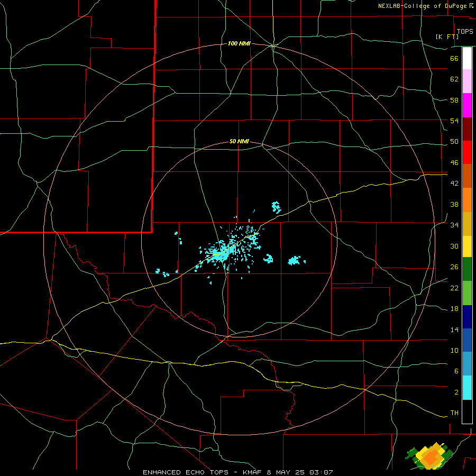
Task: Click the black TH legend swatch
Action: point(467,411)
